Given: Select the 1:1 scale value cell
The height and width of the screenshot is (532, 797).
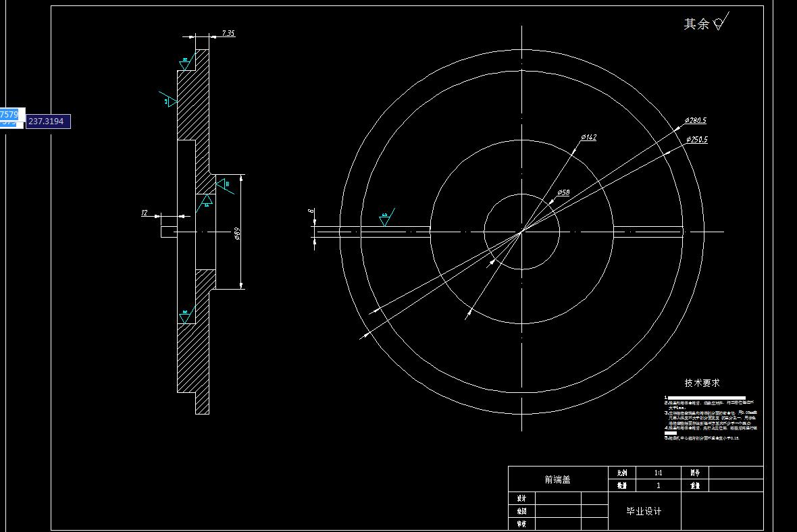Looking at the screenshot, I should coord(659,473).
